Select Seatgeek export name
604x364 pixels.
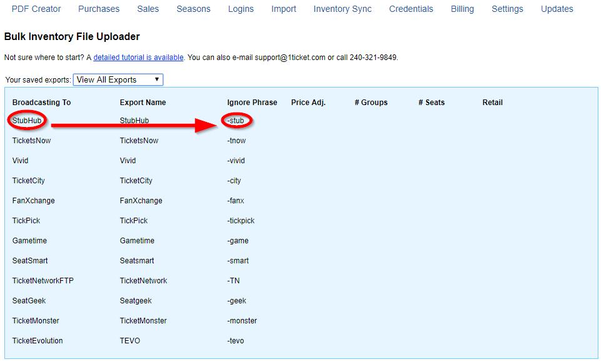point(136,301)
